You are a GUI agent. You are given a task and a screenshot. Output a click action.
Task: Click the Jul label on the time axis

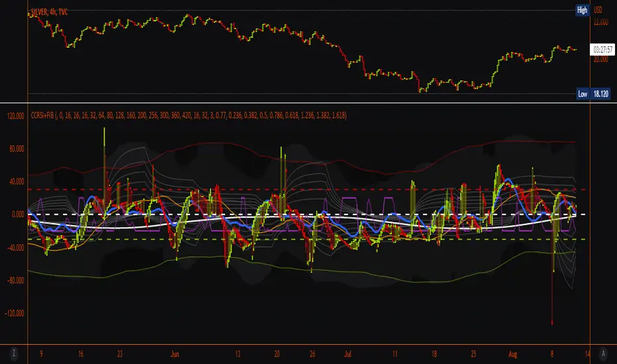(348, 354)
